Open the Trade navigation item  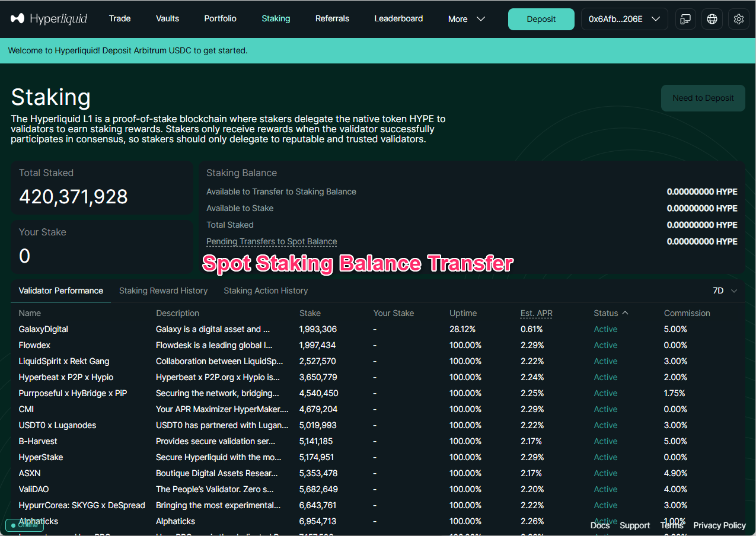tap(120, 18)
